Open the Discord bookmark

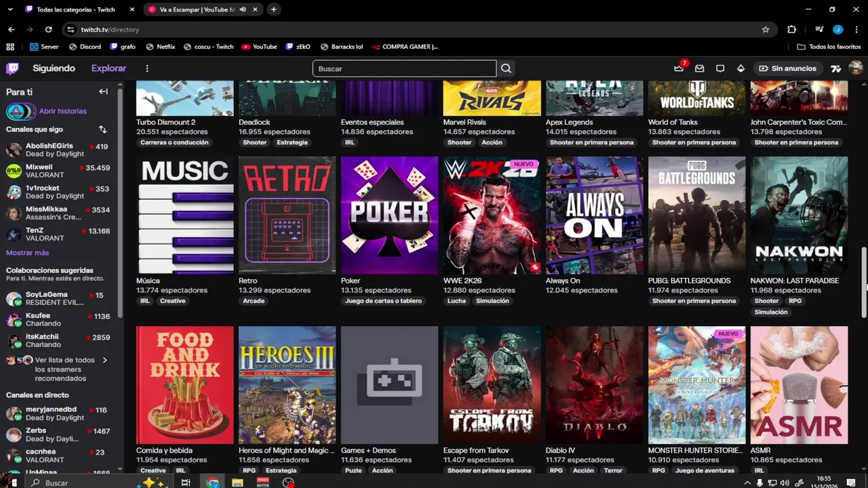coord(85,47)
